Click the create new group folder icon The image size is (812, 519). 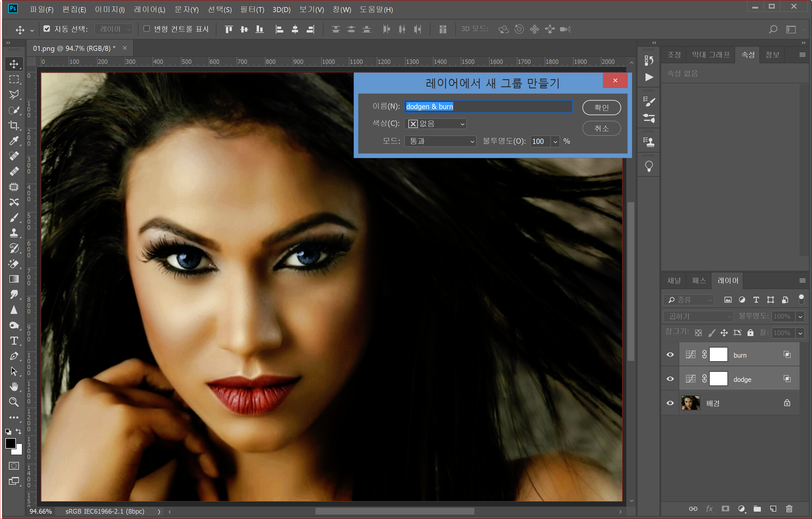coord(757,509)
